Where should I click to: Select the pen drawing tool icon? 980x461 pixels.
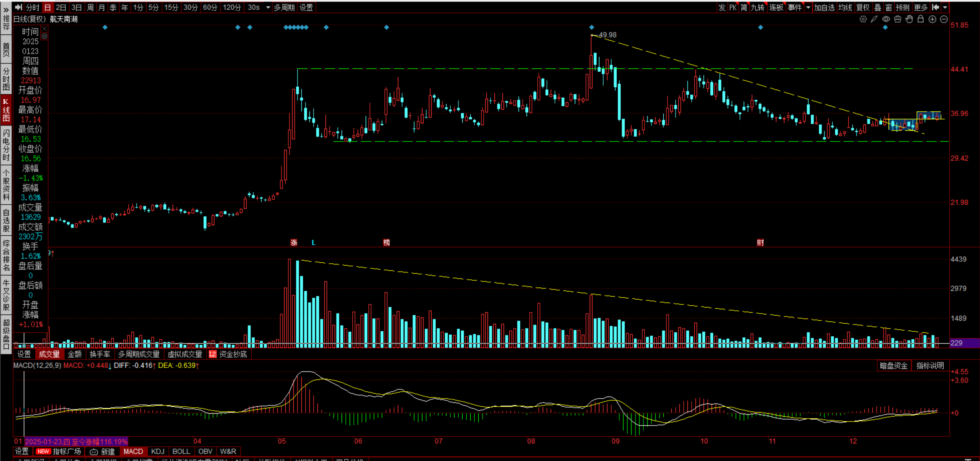coord(874,19)
